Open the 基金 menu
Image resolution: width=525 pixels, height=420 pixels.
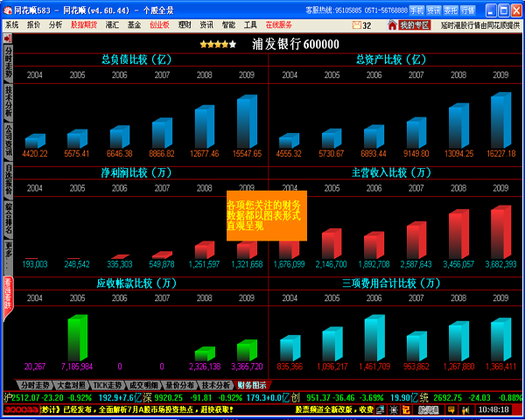pos(134,25)
